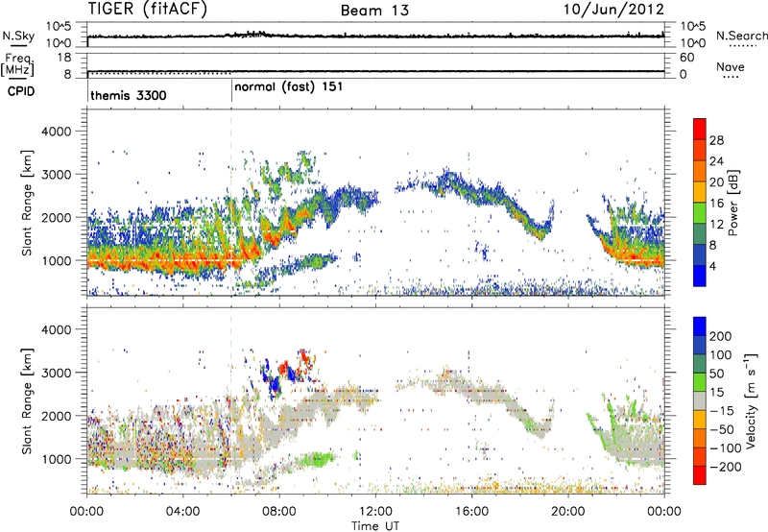Click the 'CPID' row label

[21, 91]
